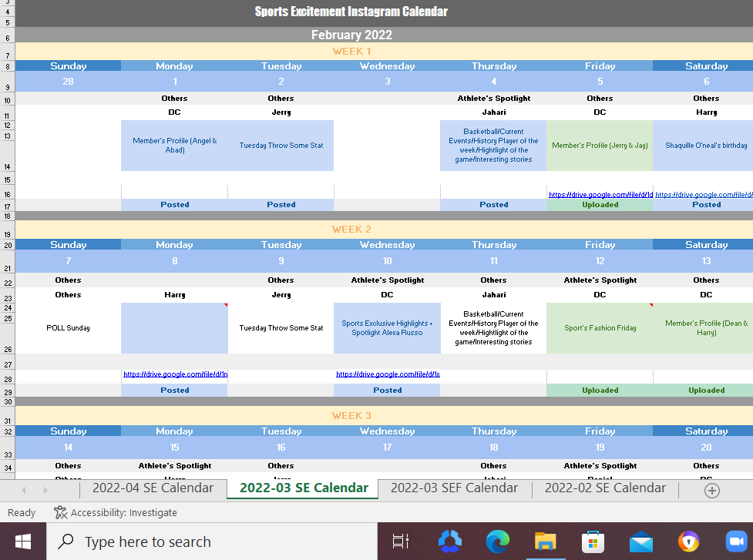Open File Explorer from the taskbar
The image size is (753, 560).
pyautogui.click(x=546, y=542)
